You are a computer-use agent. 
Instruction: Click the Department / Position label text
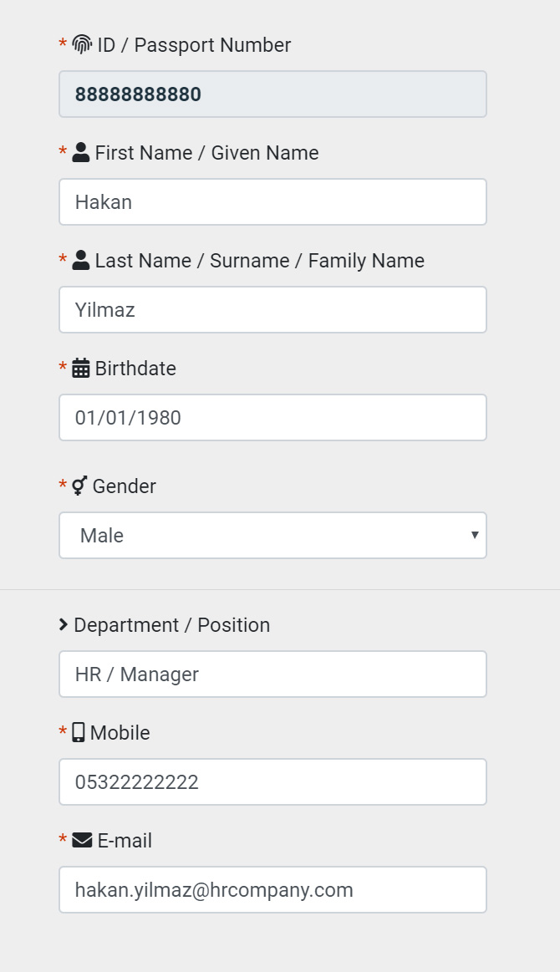[x=172, y=625]
